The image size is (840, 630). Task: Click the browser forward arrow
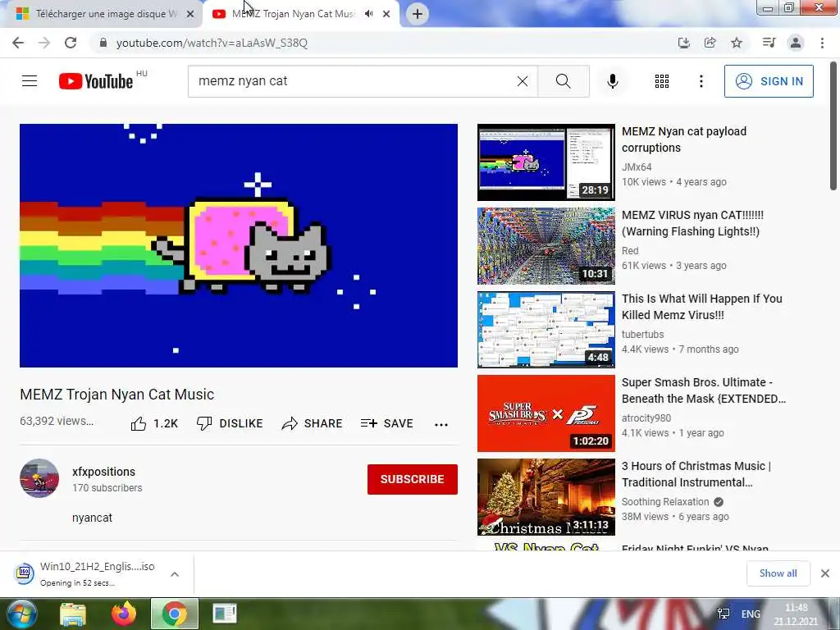tap(44, 43)
